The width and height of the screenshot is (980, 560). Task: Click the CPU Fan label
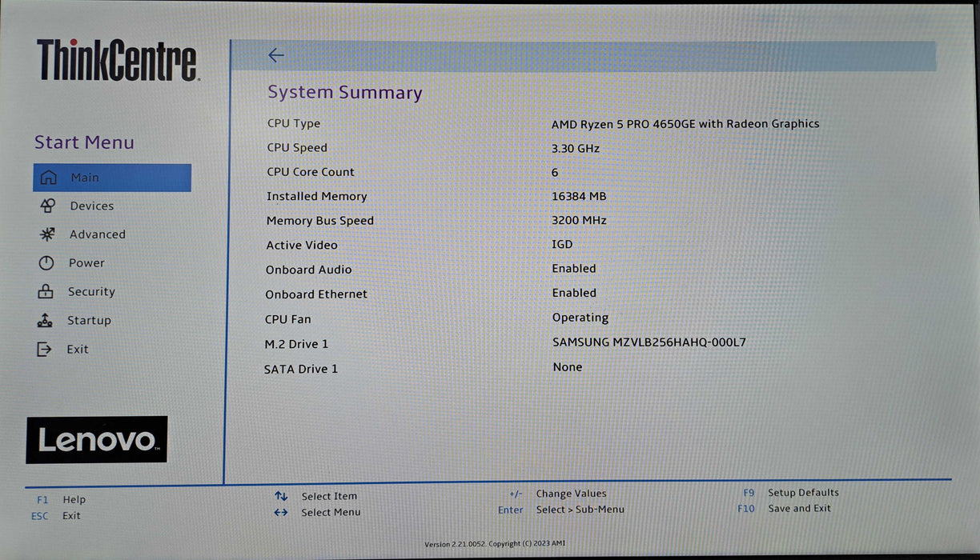pyautogui.click(x=288, y=319)
